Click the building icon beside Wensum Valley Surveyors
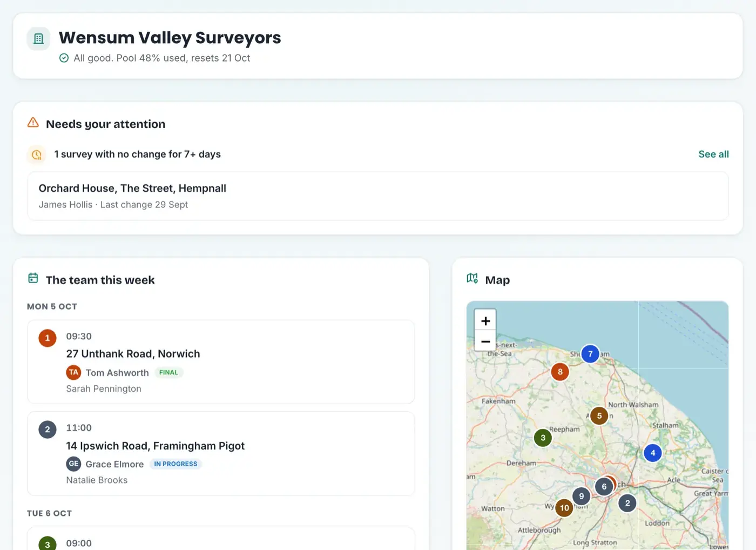Viewport: 756px width, 550px height. [38, 38]
